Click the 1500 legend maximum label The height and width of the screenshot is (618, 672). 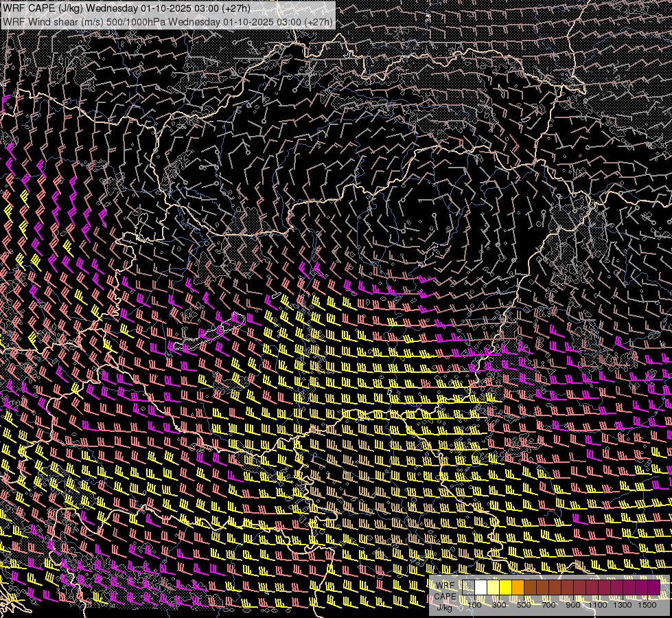pos(647,604)
